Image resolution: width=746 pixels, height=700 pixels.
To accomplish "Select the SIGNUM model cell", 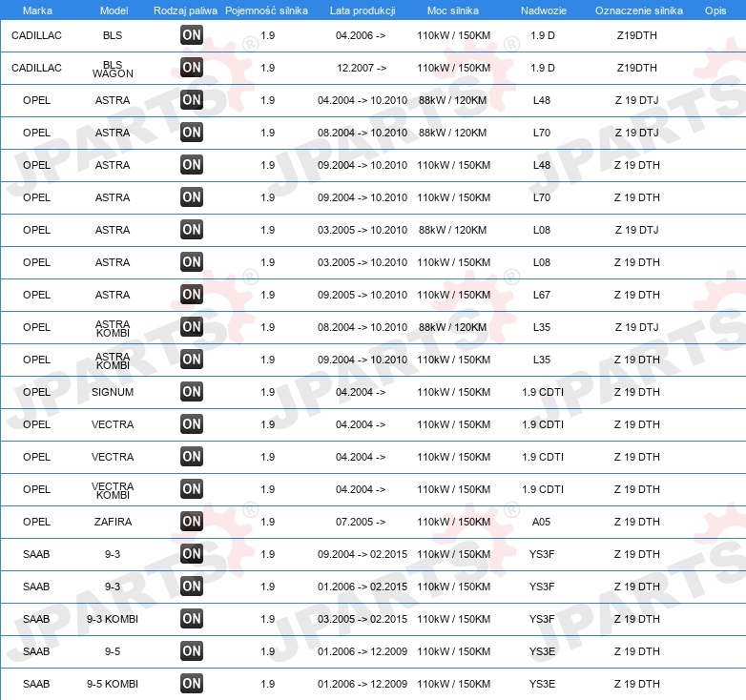I will point(113,392).
